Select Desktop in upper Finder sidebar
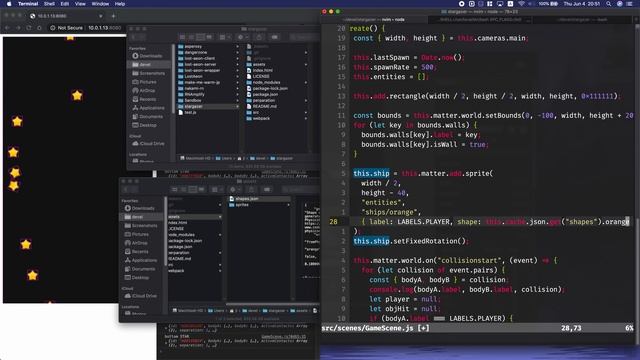 click(144, 125)
